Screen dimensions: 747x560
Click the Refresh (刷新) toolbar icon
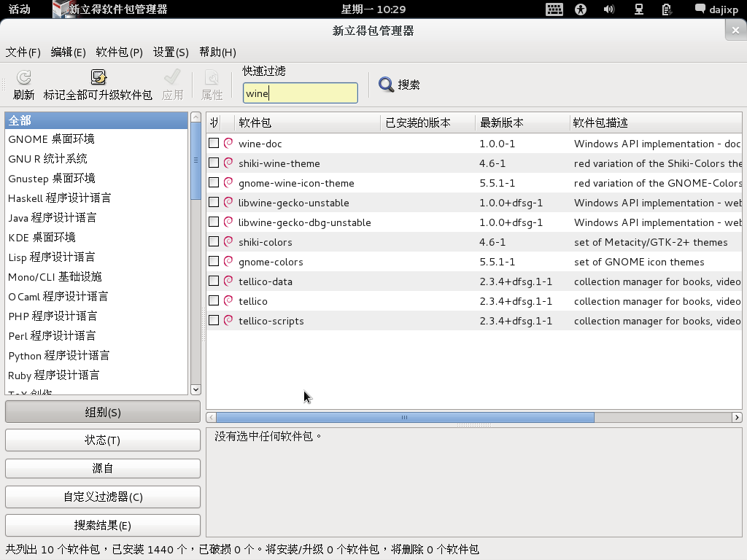coord(24,77)
